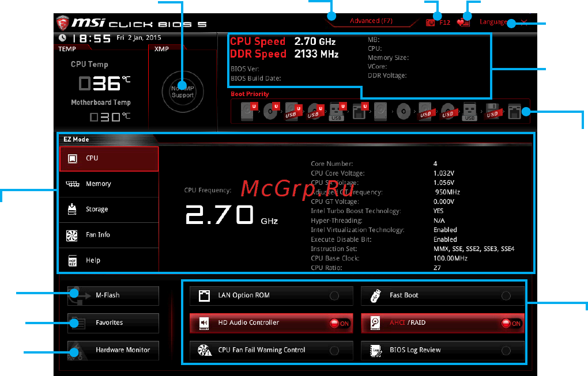588x376 pixels.
Task: Open Hardware Monitor
Action: coord(113,350)
